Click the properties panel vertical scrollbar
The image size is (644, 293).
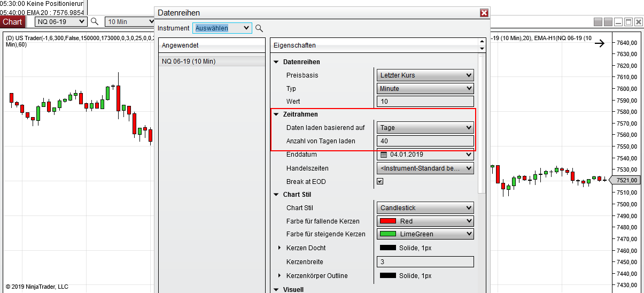pyautogui.click(x=483, y=123)
